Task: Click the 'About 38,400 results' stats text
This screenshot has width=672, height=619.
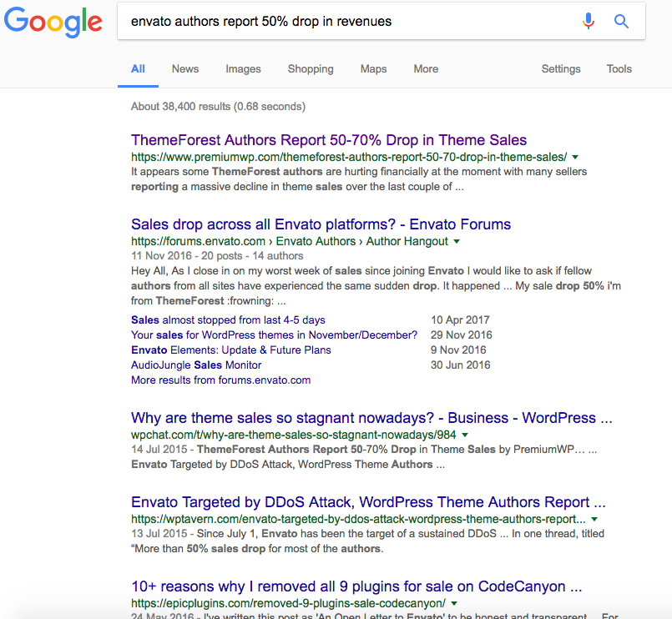Action: click(218, 106)
